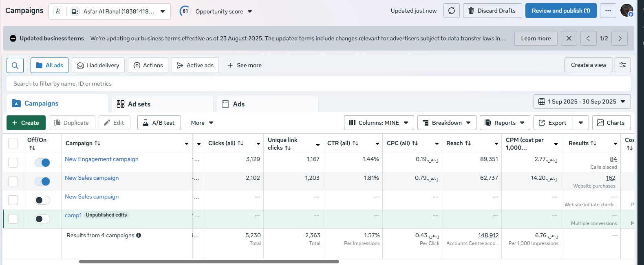Switch to the Ad sets tab
This screenshot has width=644, height=265.
[162, 104]
